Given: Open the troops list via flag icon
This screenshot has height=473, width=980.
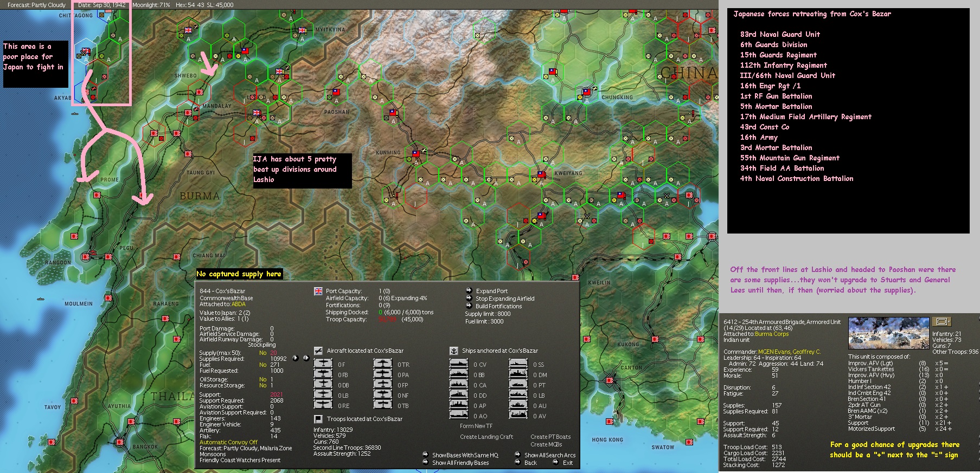Looking at the screenshot, I should pyautogui.click(x=318, y=419).
